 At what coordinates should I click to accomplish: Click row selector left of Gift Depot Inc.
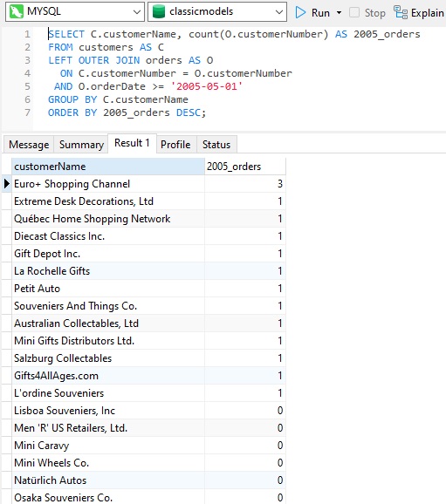point(7,254)
